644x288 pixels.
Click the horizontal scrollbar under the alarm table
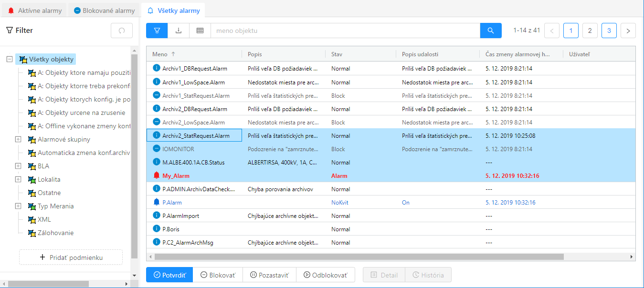click(x=358, y=257)
